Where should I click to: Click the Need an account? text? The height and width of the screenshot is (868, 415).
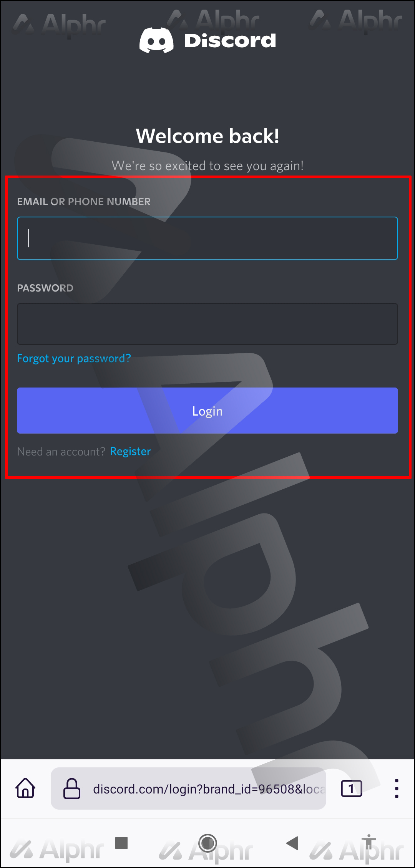(61, 452)
